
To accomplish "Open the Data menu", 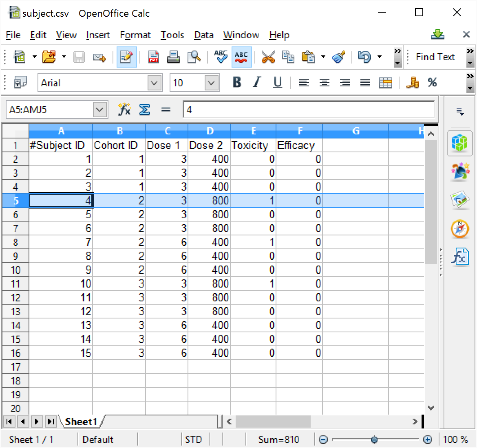I will click(203, 35).
